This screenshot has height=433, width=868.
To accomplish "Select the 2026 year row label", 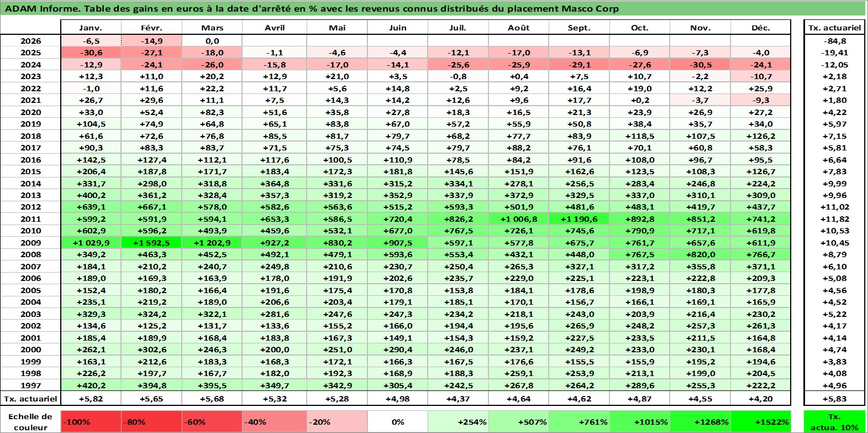I will [30, 41].
